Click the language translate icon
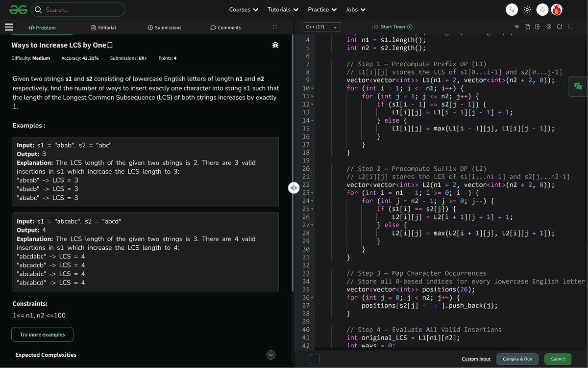This screenshot has width=588, height=368. tap(512, 9)
